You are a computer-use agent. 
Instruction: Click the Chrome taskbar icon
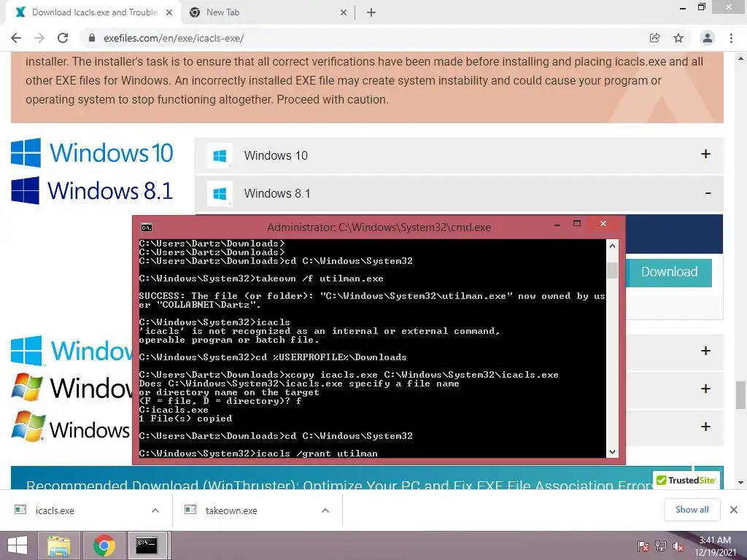click(104, 545)
